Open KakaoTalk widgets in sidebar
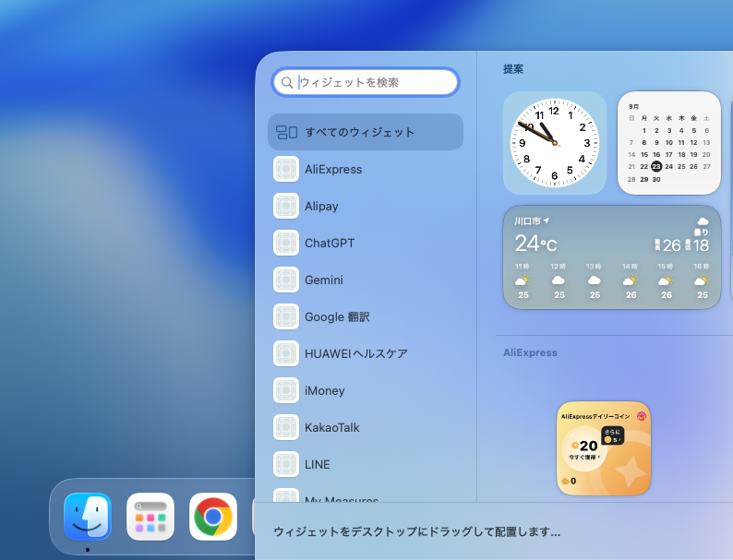 point(366,427)
